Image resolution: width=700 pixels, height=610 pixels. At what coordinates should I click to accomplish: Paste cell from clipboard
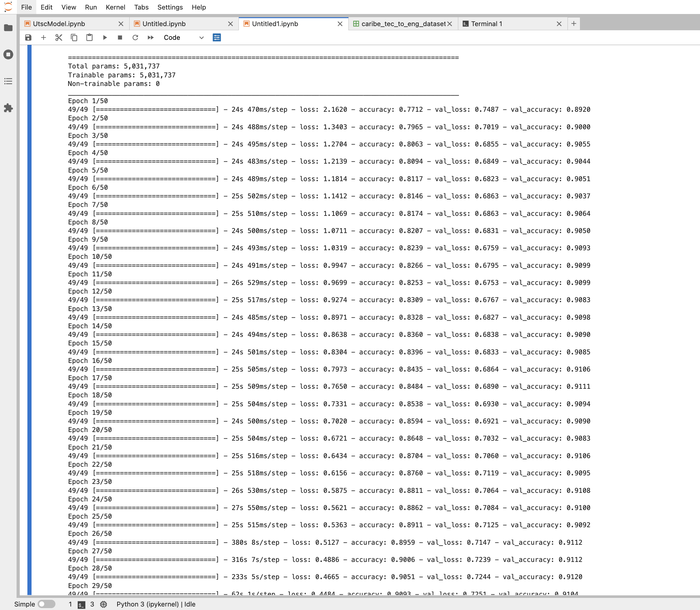[x=89, y=38]
